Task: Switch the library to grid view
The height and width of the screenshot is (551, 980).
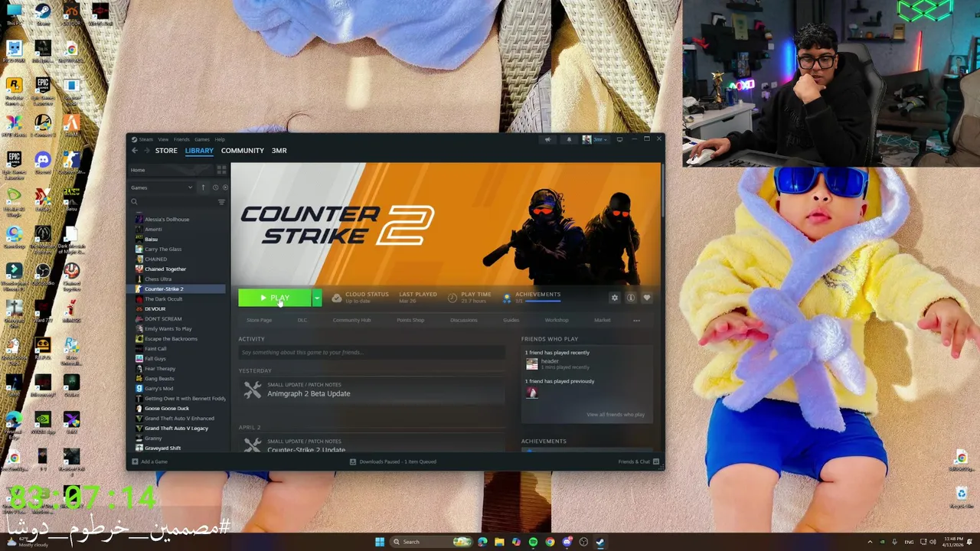Action: tap(221, 170)
